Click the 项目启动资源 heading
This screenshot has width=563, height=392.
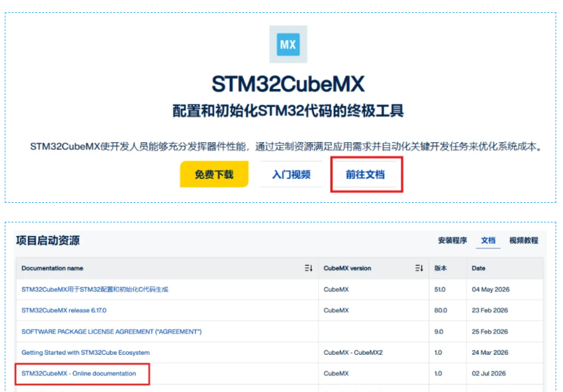tap(47, 241)
